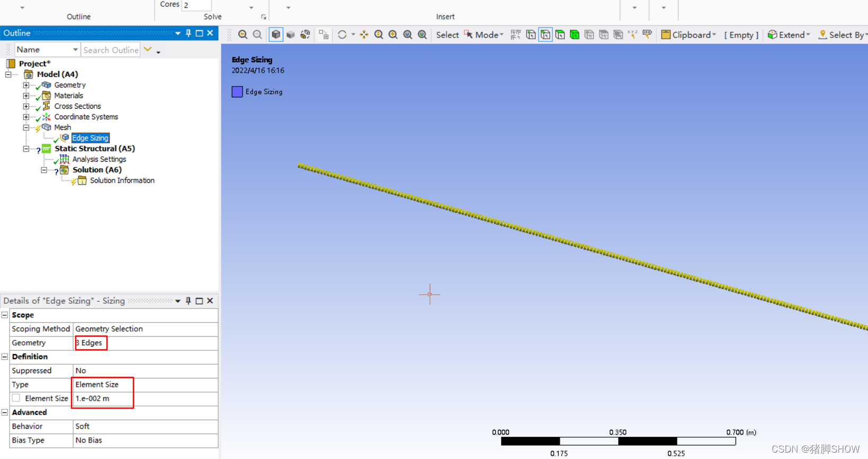Choose the Vertex selection filter
Image resolution: width=868 pixels, height=459 pixels.
coord(531,35)
